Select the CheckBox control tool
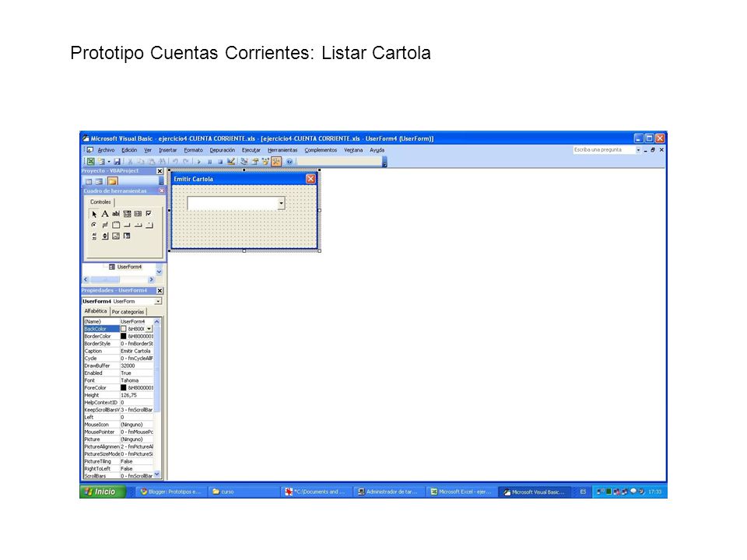 [x=149, y=214]
